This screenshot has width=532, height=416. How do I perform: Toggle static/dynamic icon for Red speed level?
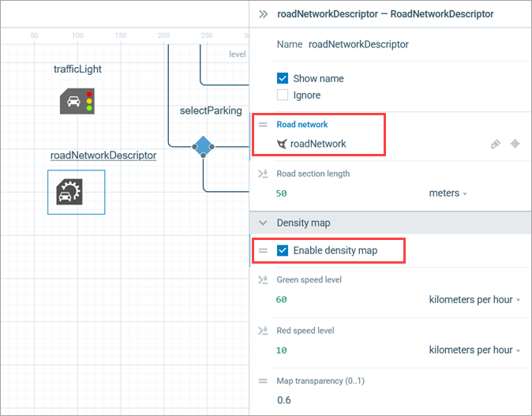pos(263,330)
